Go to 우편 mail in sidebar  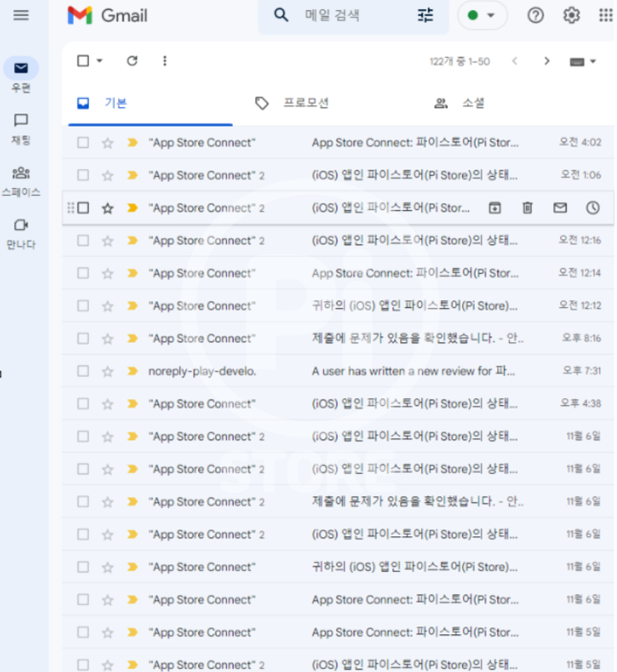click(21, 76)
